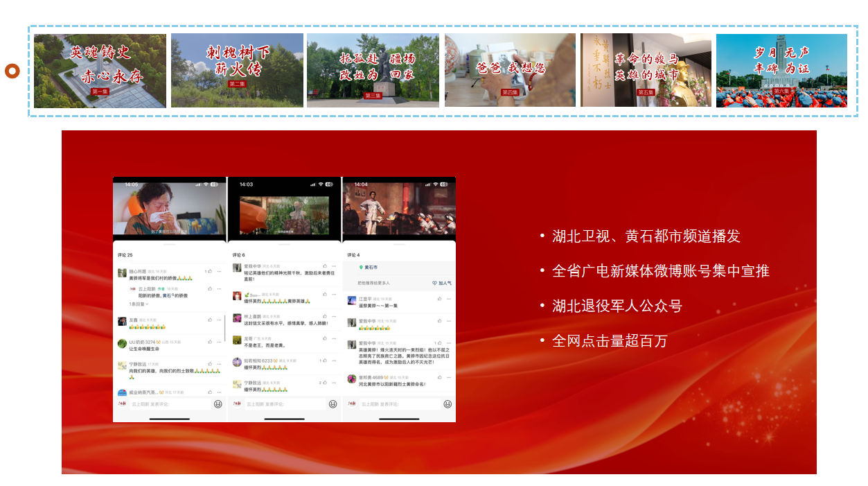The image size is (868, 486).
Task: Tap the 加入气 button
Action: coord(441,283)
